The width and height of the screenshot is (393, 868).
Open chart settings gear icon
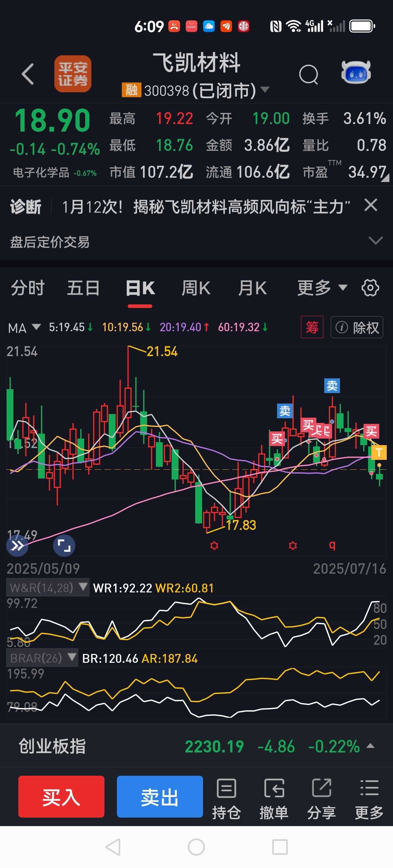click(x=370, y=288)
